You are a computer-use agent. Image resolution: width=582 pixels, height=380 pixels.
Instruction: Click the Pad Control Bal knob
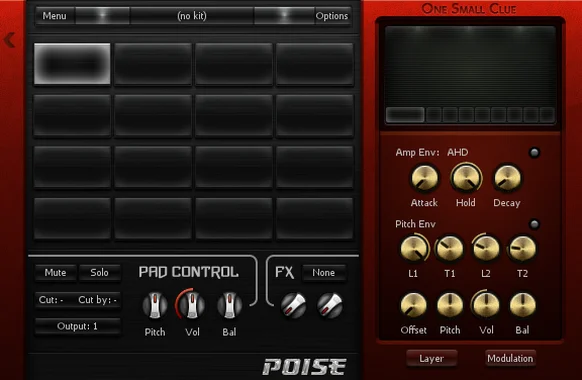pos(229,305)
